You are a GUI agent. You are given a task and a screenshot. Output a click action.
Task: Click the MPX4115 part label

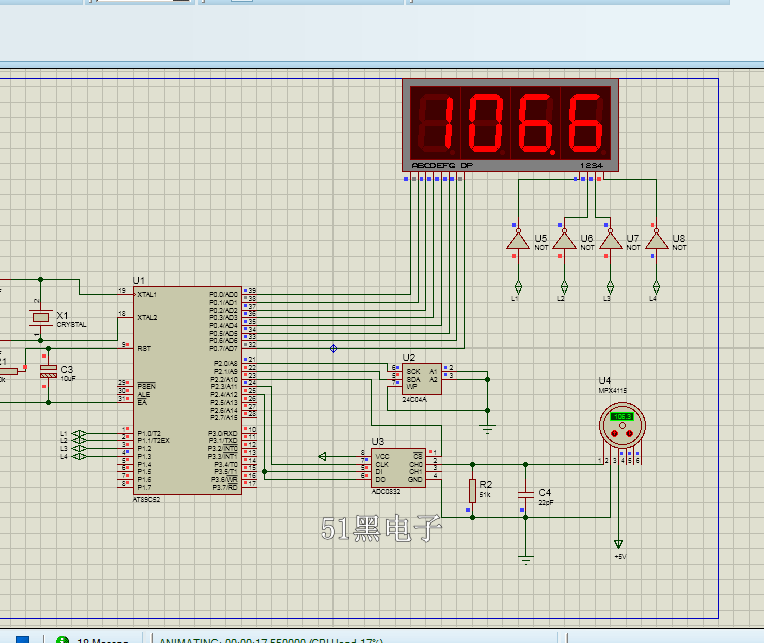point(612,391)
